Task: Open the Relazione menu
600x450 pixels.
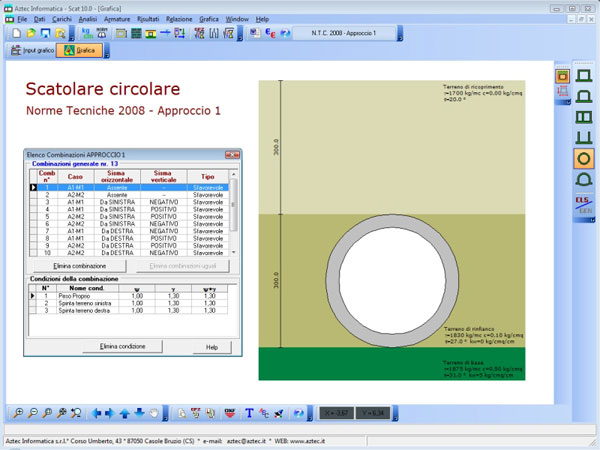Action: (x=179, y=19)
